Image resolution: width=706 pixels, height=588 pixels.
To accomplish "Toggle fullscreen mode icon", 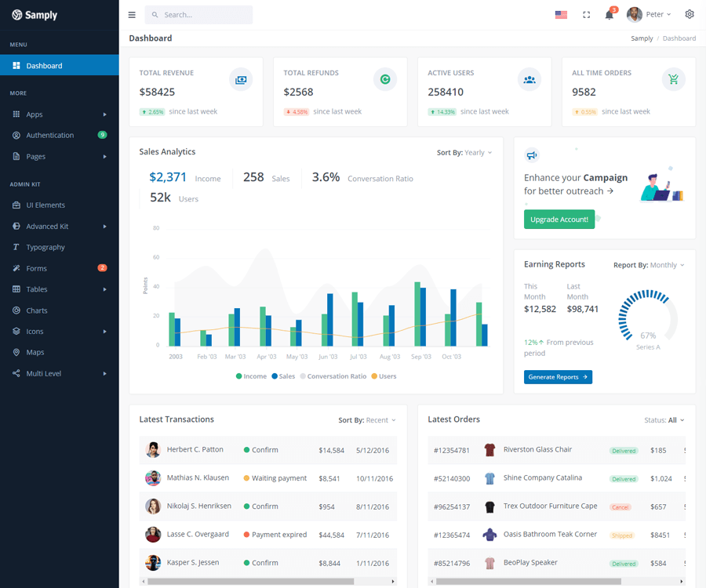I will point(586,15).
